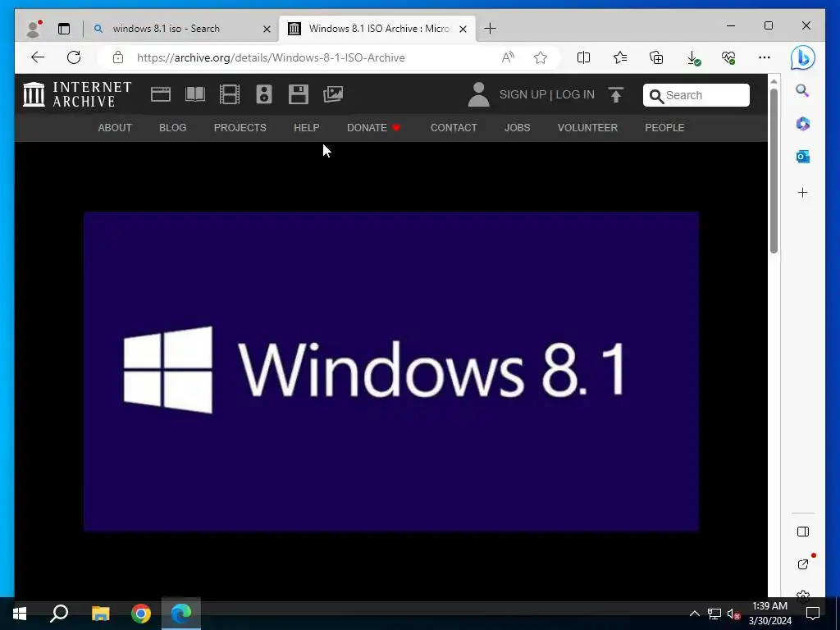
Task: Open Google Chrome from taskbar
Action: coord(141,614)
